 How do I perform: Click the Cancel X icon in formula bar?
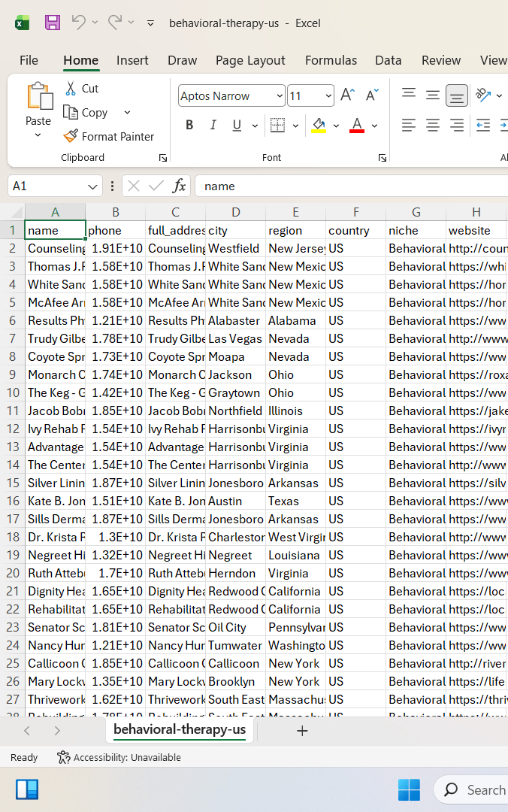click(134, 186)
